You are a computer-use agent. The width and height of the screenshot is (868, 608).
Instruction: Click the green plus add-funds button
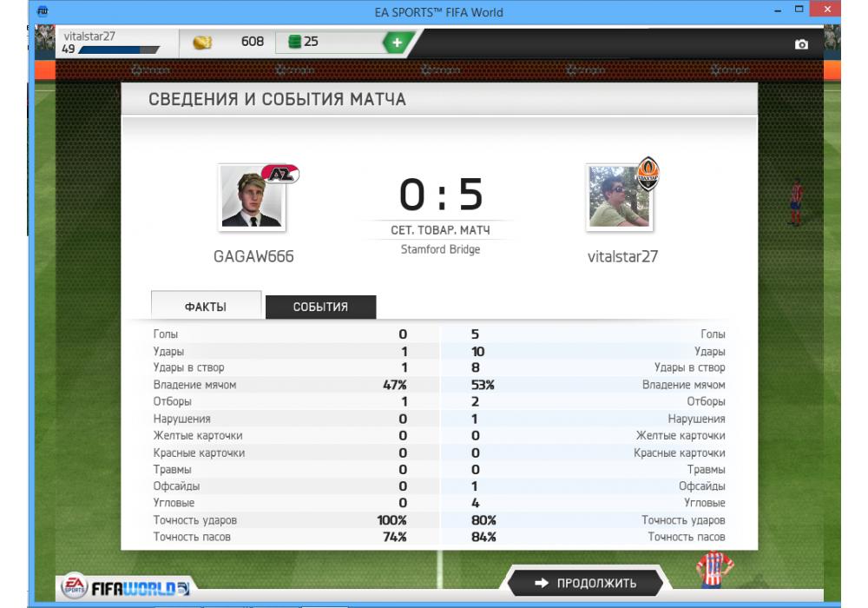[x=398, y=42]
